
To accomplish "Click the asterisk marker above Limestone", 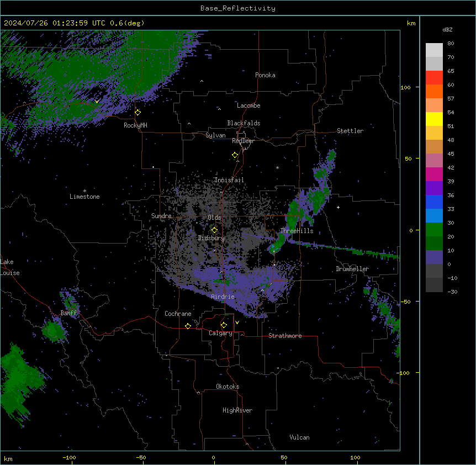I will point(84,191).
